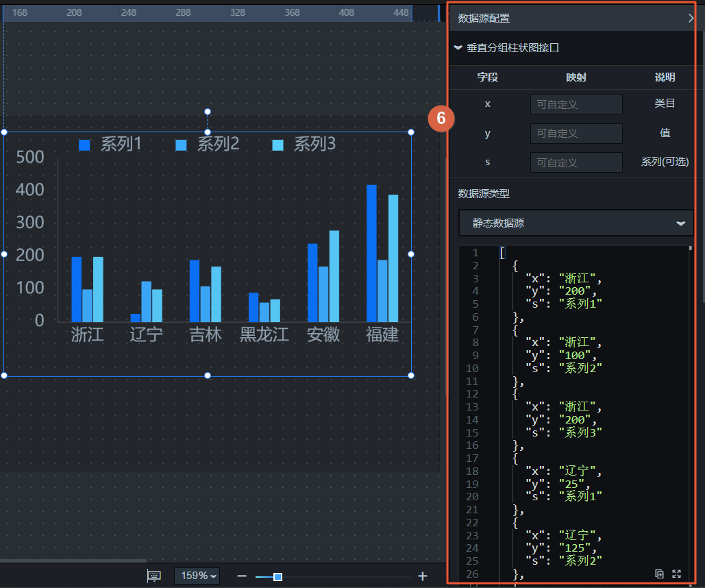This screenshot has width=705, height=588.
Task: Copy the JSON code with the copy icon
Action: [x=659, y=574]
